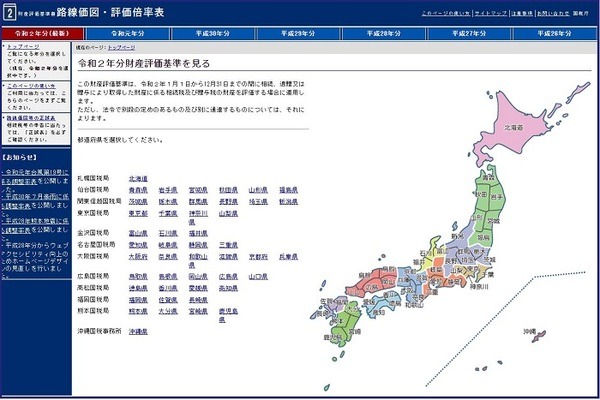Select the 愛知県 prefecture link
600x400 pixels.
pyautogui.click(x=138, y=245)
